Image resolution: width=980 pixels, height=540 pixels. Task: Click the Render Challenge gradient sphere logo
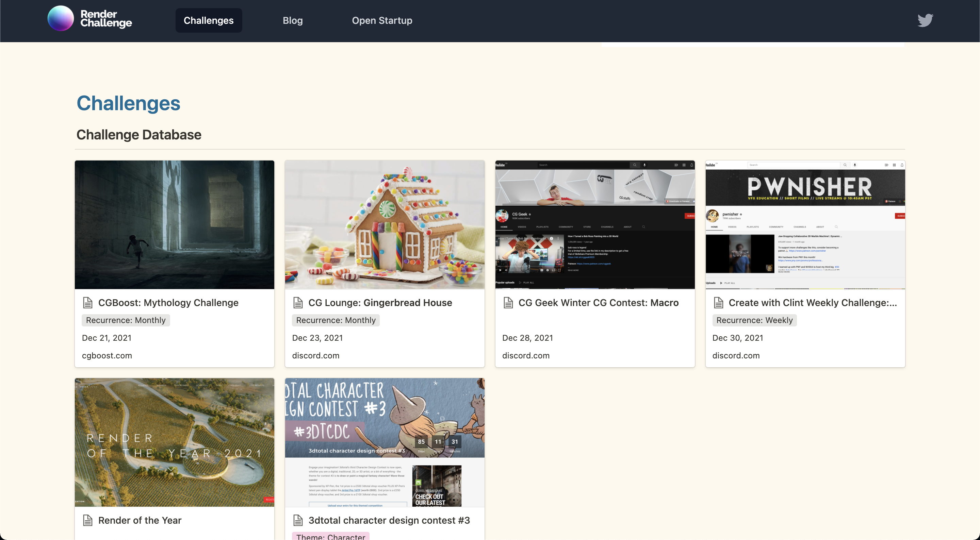(61, 18)
